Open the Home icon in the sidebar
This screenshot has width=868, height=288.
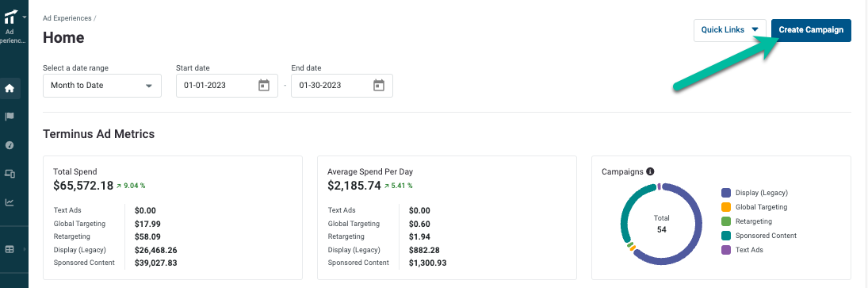pyautogui.click(x=10, y=88)
